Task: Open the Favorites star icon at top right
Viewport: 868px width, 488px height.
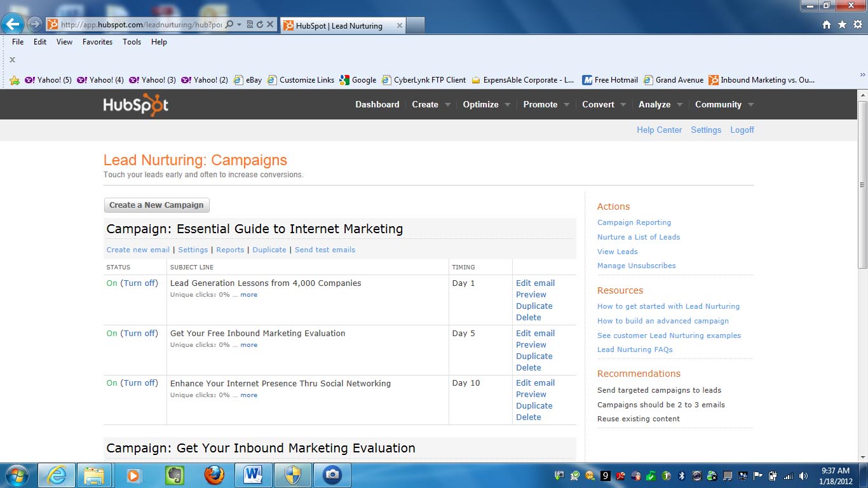Action: tap(842, 25)
